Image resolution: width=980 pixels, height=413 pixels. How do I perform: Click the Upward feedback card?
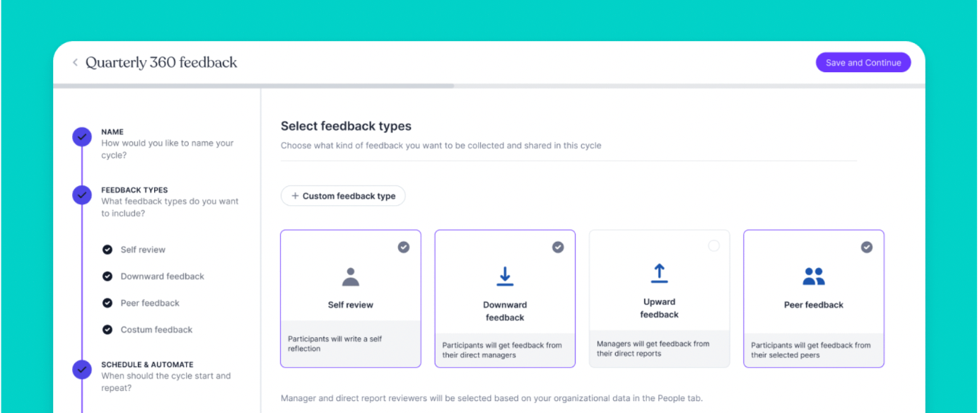coord(659,298)
